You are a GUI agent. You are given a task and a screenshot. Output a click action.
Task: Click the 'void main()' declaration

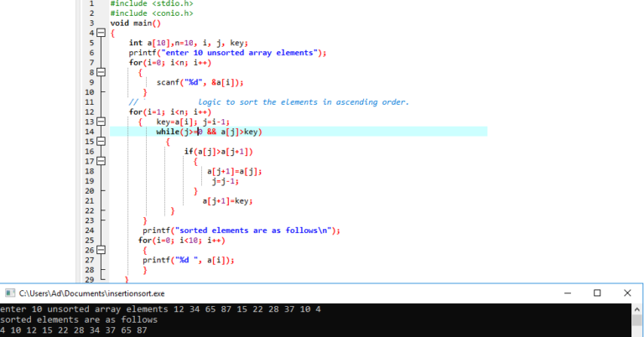tap(136, 23)
